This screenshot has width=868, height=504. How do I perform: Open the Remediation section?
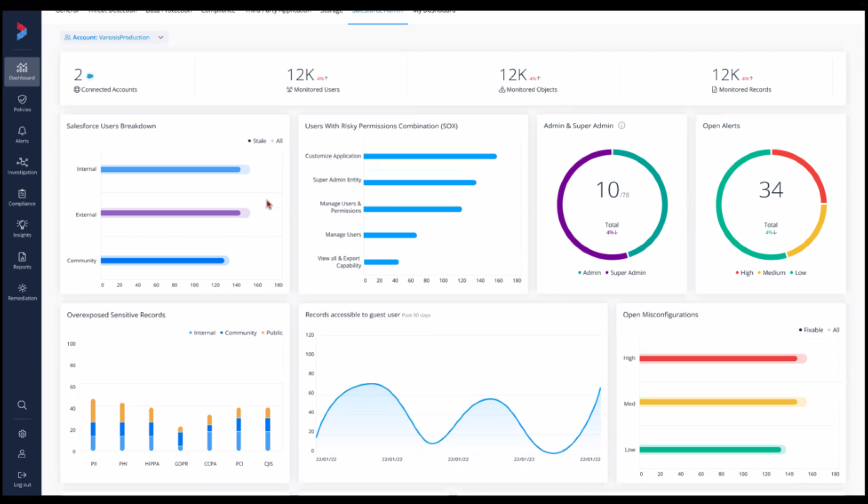click(22, 292)
